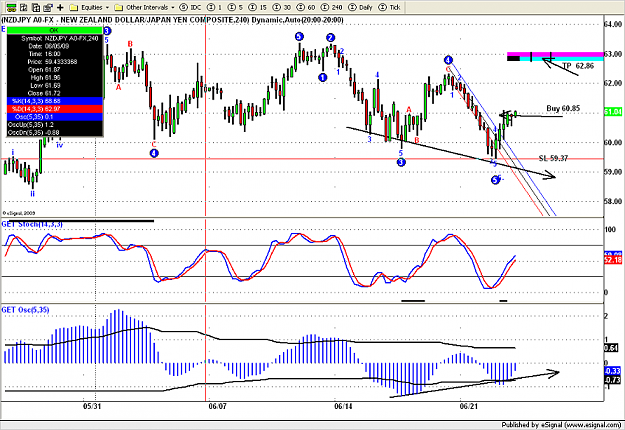Select the IDC symbol button
The width and height of the screenshot is (625, 430).
tap(190, 7)
